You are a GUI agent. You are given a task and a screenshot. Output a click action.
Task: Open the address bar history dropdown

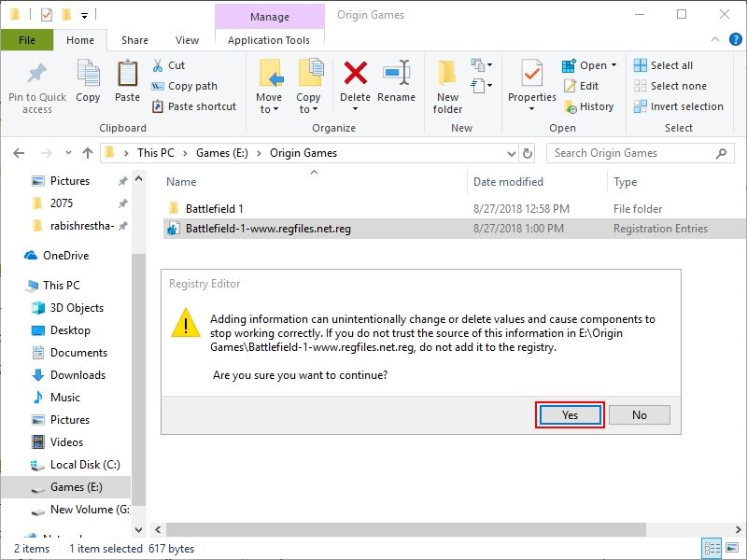(x=511, y=152)
